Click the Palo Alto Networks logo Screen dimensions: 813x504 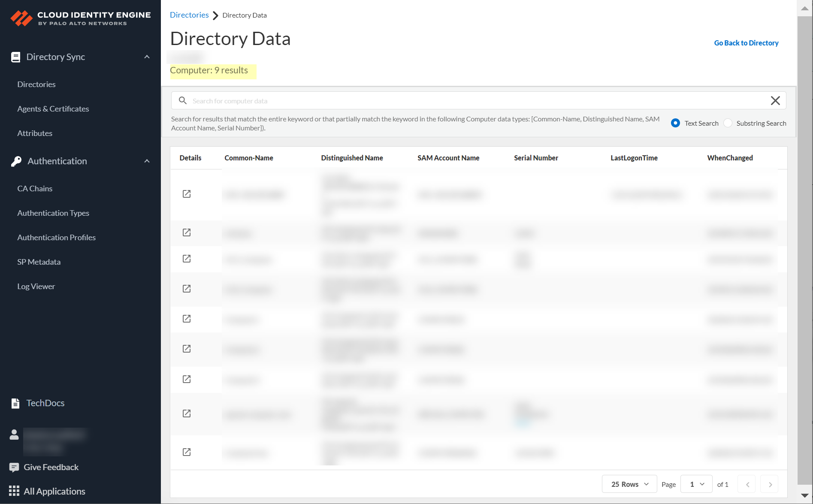(21, 18)
